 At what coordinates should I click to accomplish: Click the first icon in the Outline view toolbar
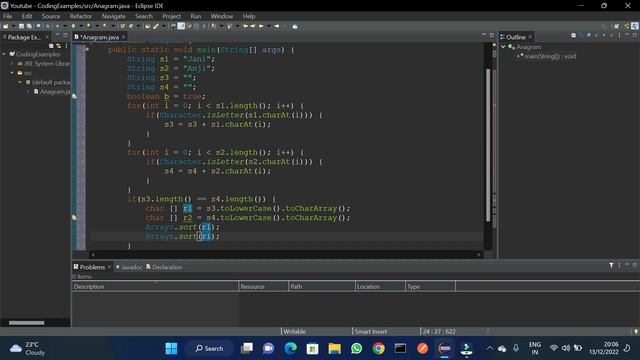pos(573,36)
